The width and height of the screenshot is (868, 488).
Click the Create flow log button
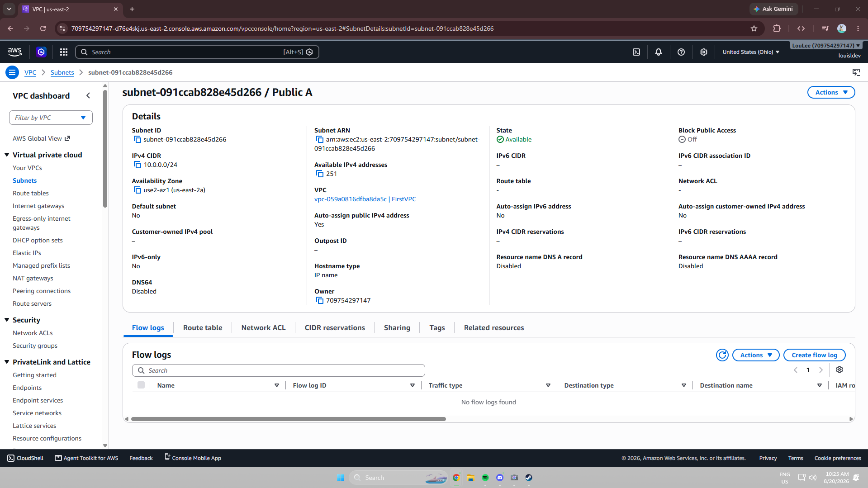814,355
